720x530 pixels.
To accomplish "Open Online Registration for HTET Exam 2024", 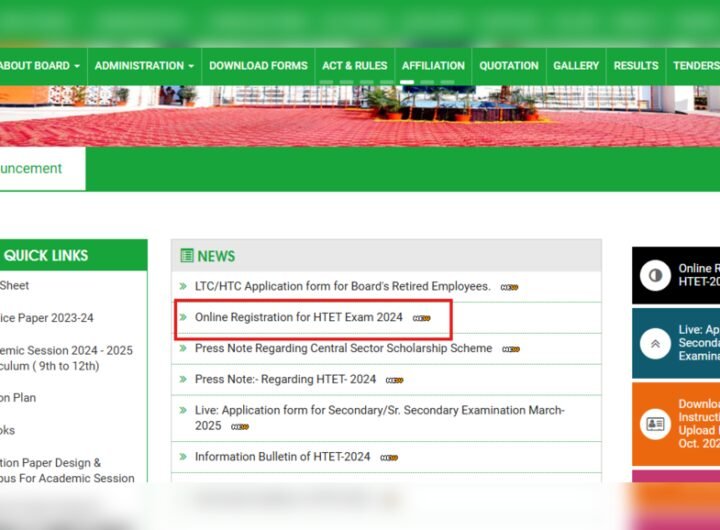I will 298,317.
